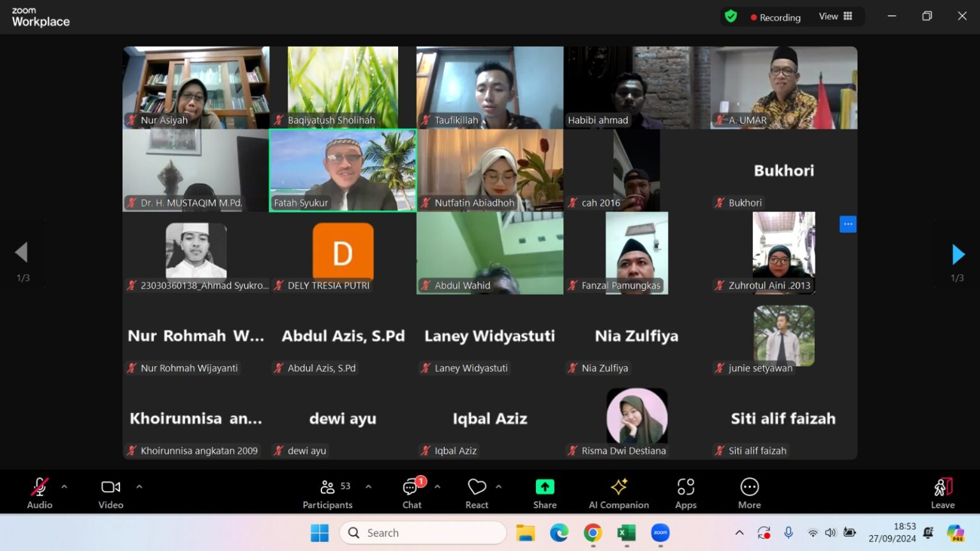Open the Apps icon in meeting toolbar

click(686, 487)
